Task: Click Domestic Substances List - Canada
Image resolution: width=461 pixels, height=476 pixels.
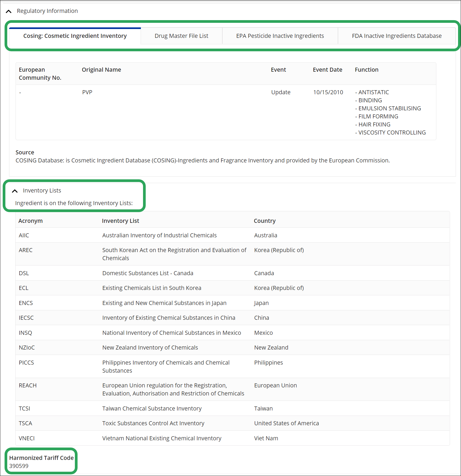Action: [148, 273]
